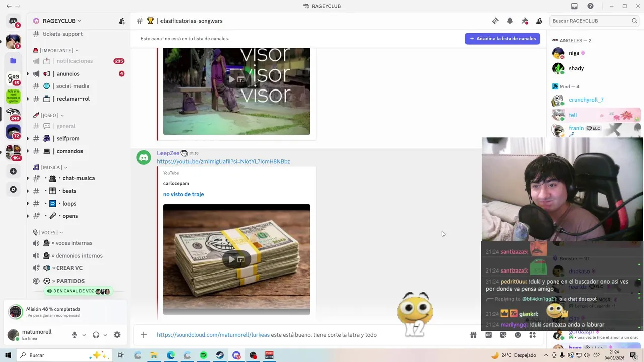Open Windows Start menu
Image resolution: width=644 pixels, height=362 pixels.
[8, 355]
